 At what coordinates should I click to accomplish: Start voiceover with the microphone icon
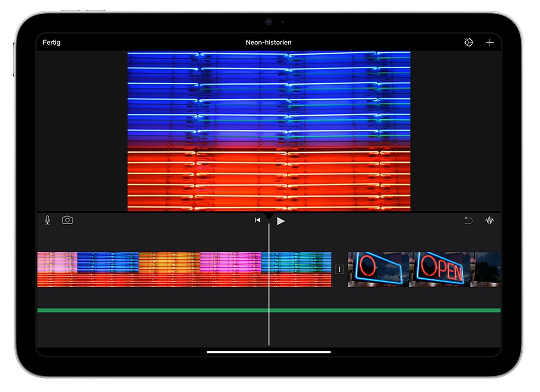point(48,220)
